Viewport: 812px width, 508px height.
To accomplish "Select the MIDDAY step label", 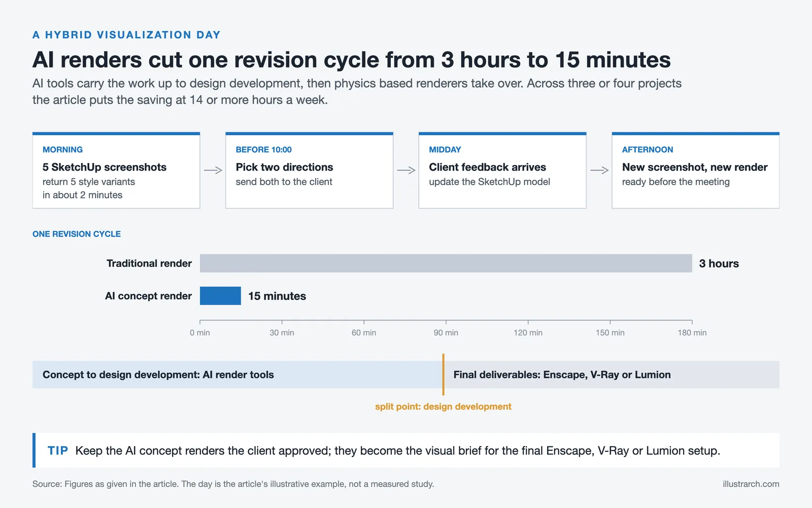I will coord(445,150).
